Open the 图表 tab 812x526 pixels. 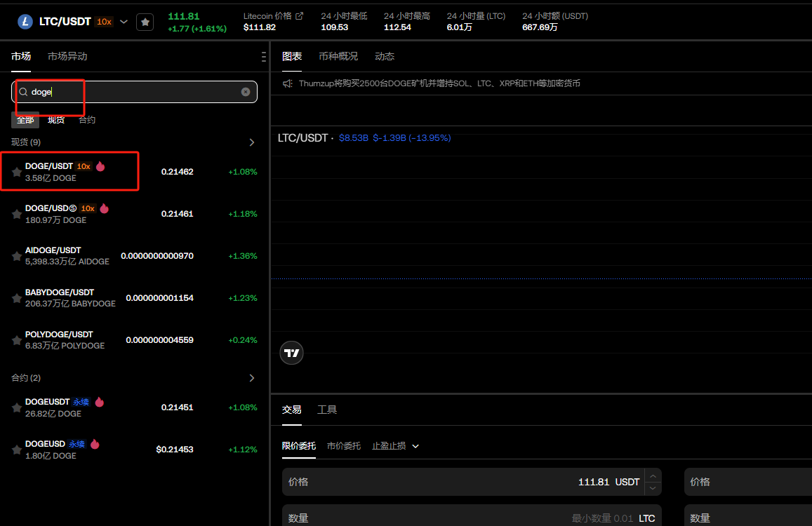[x=292, y=56]
